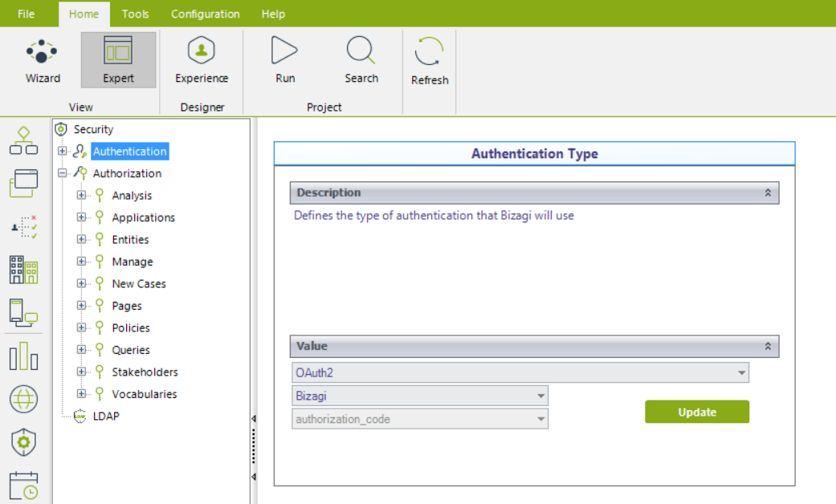
Task: Expand the Applications node
Action: coord(81,217)
